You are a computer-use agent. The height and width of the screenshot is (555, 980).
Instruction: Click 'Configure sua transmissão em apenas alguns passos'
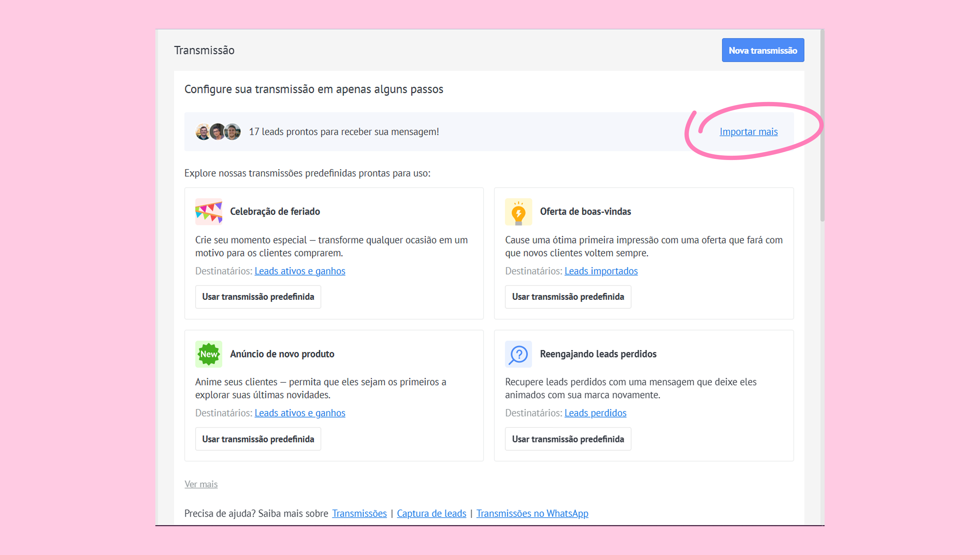313,89
